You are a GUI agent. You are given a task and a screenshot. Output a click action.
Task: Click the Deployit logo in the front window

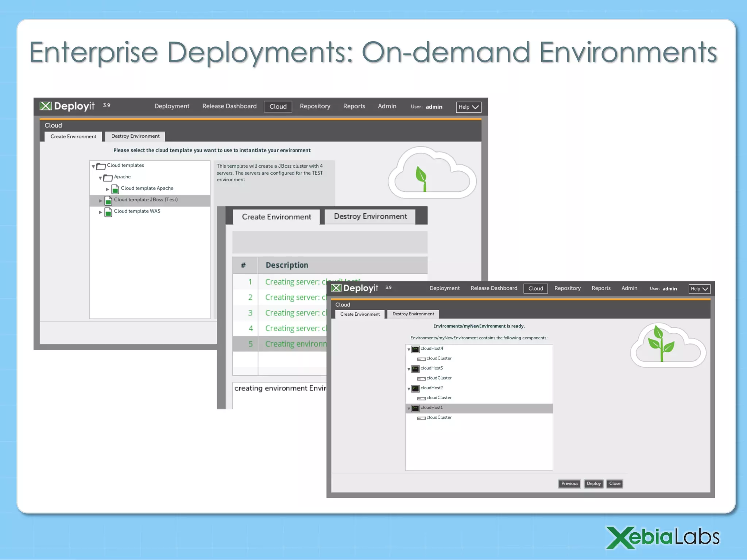(x=355, y=288)
